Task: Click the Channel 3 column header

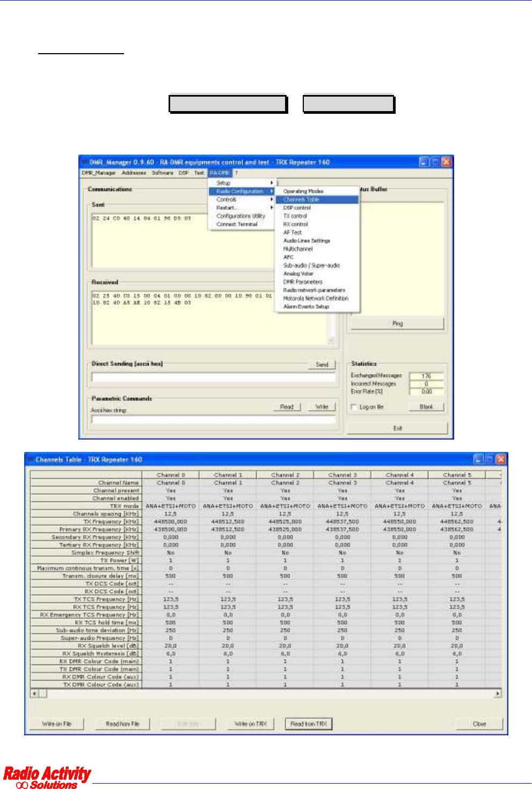Action: coord(342,475)
